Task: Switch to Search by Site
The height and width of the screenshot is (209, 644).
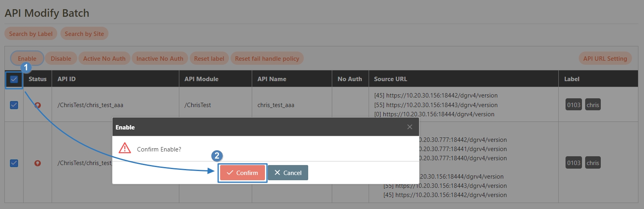Action: (x=84, y=34)
